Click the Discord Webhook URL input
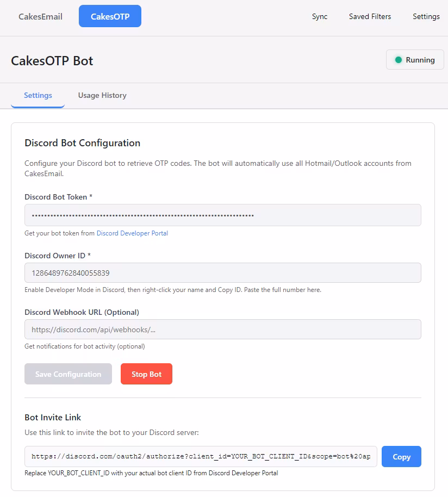This screenshot has width=448, height=497. [x=222, y=330]
